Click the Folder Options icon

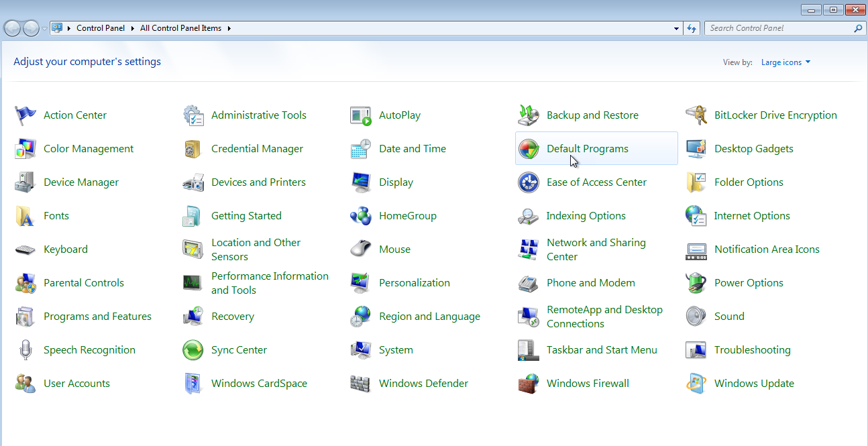[x=696, y=182]
